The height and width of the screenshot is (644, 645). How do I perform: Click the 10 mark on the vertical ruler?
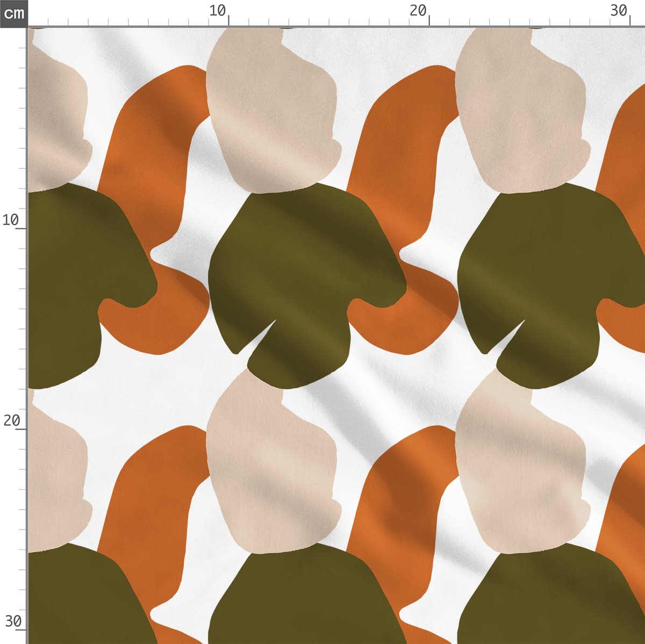coord(11,220)
